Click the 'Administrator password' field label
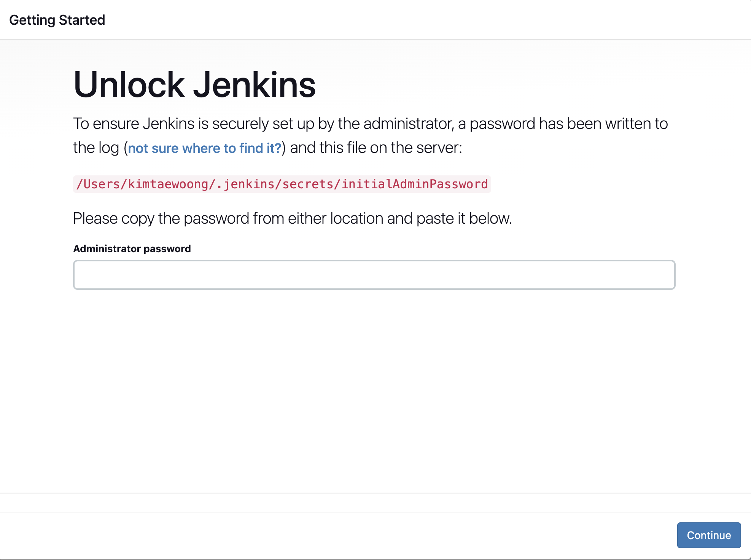The image size is (751, 560). pyautogui.click(x=132, y=249)
